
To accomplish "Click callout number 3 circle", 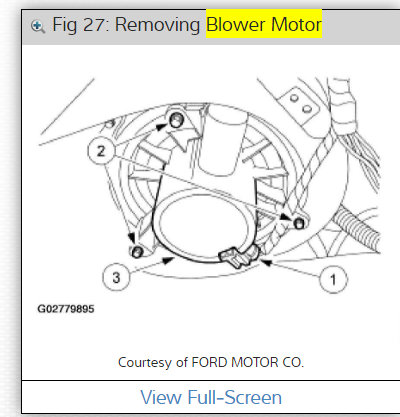I will click(116, 277).
